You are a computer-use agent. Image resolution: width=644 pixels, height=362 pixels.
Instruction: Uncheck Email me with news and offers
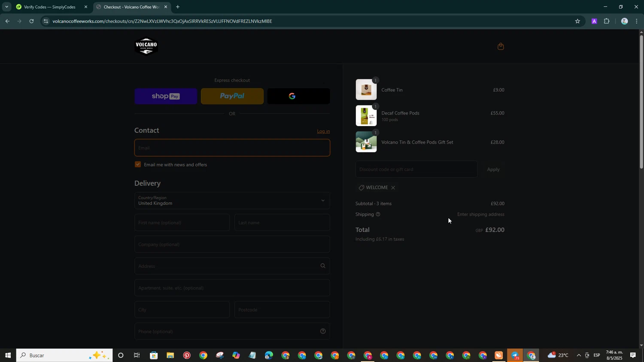click(138, 164)
